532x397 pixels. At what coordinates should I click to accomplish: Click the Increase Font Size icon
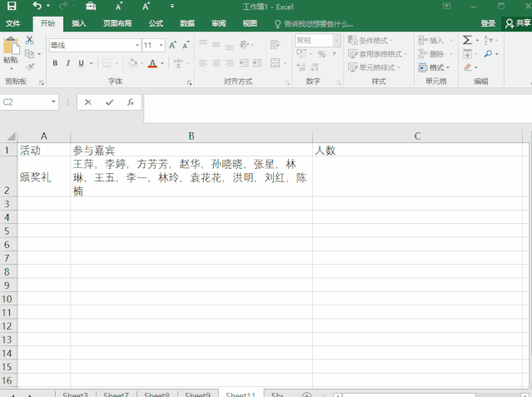[x=173, y=45]
